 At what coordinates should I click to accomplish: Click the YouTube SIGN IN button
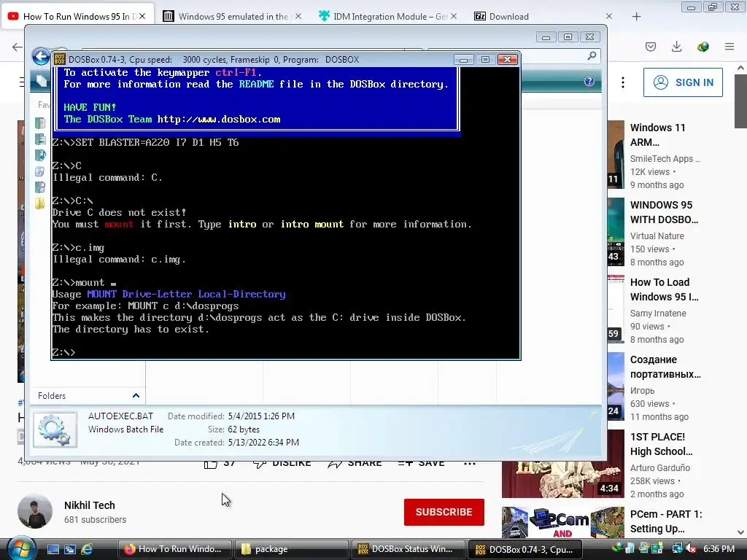point(683,82)
